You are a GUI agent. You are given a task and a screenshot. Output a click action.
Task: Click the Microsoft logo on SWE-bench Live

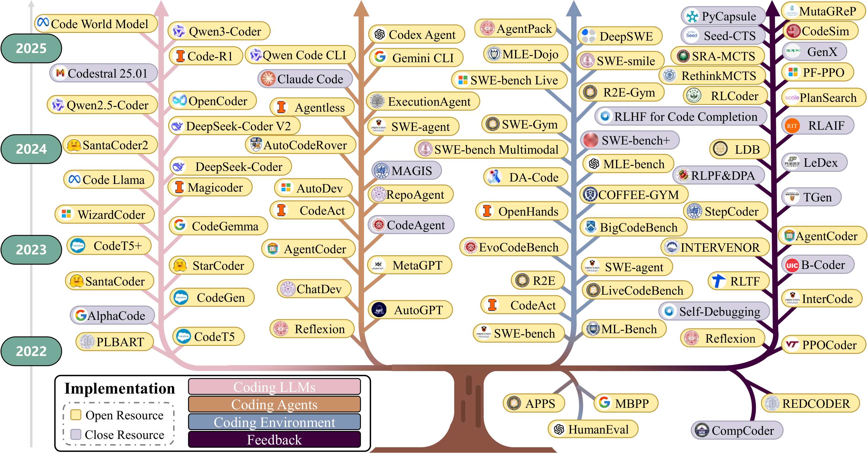462,80
